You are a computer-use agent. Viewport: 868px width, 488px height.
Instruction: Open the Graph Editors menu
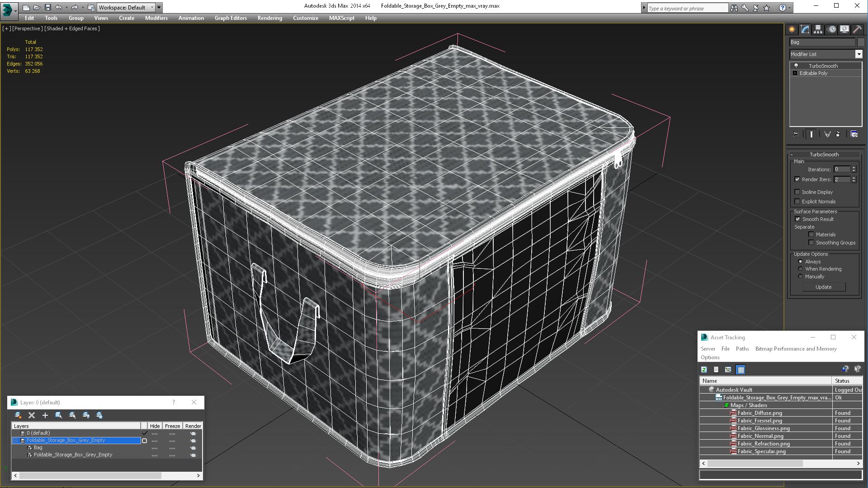[x=231, y=18]
